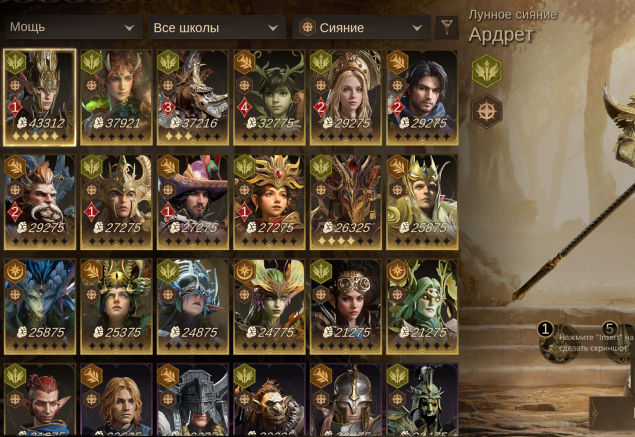Click the filter funnel icon

coord(447,28)
